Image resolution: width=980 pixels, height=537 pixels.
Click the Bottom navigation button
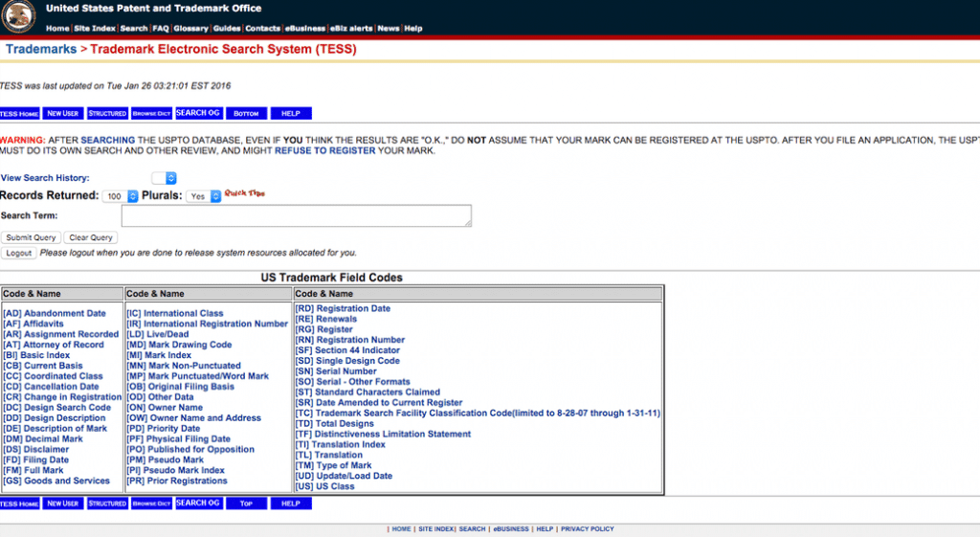(x=246, y=114)
